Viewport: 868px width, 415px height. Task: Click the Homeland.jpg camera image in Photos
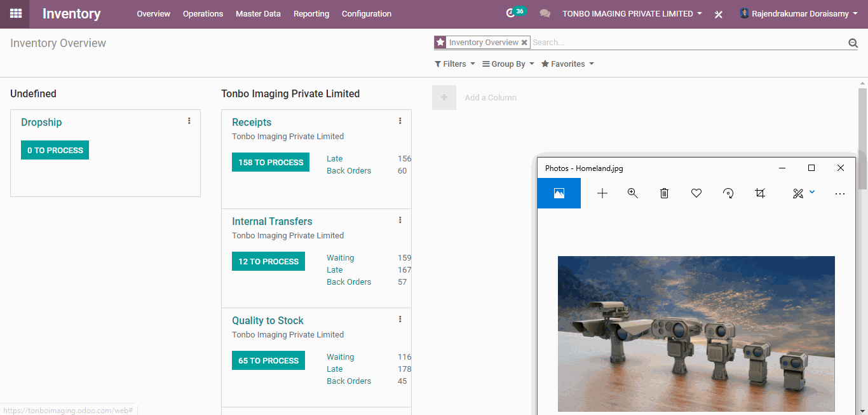pyautogui.click(x=696, y=334)
